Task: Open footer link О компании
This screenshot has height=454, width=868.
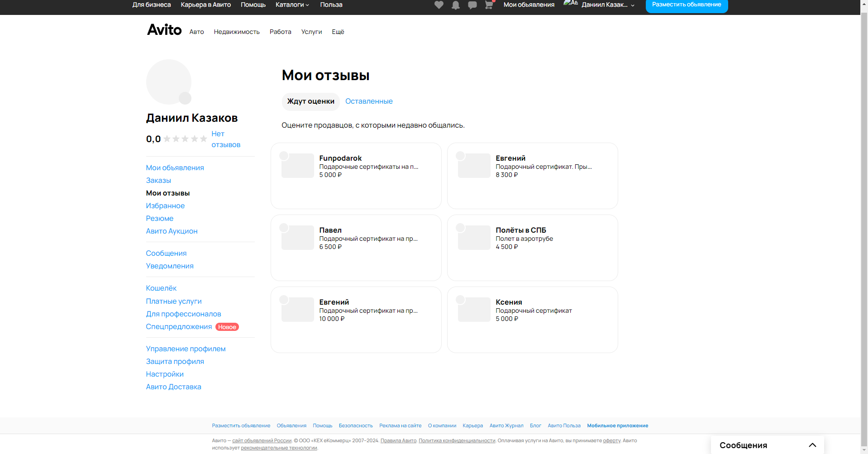Action: click(x=442, y=425)
